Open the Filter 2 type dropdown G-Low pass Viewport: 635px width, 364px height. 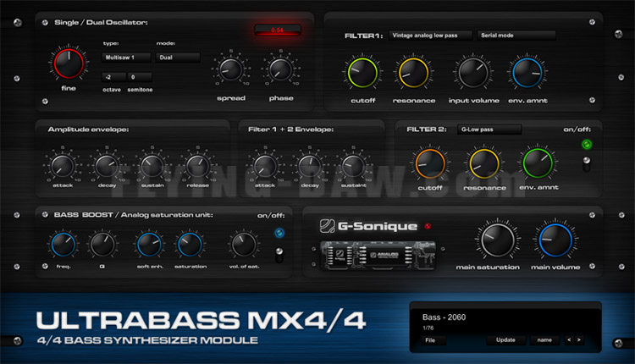489,130
